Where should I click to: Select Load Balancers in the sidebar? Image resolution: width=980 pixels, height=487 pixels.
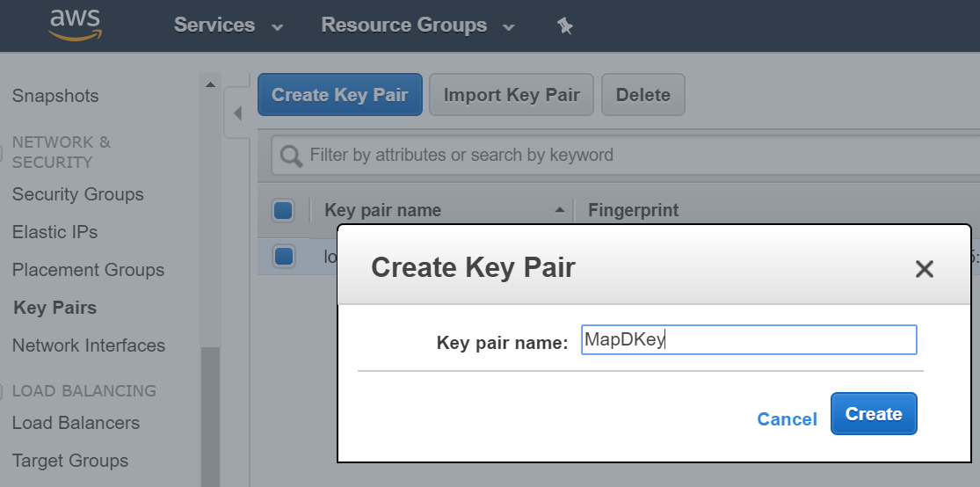point(76,423)
